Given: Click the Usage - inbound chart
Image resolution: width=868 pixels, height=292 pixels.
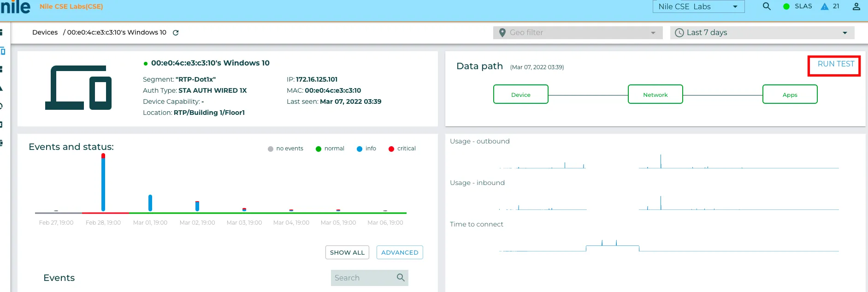Looking at the screenshot, I should coord(669,203).
